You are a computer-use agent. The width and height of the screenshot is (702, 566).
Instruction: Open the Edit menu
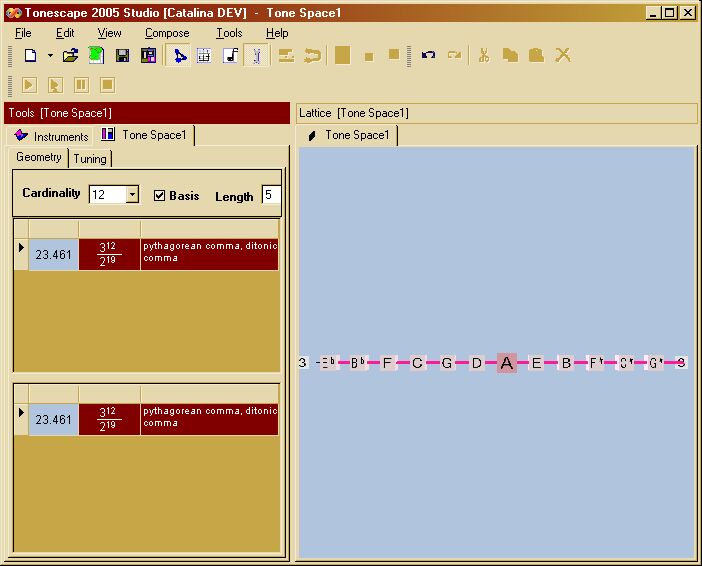[x=65, y=33]
